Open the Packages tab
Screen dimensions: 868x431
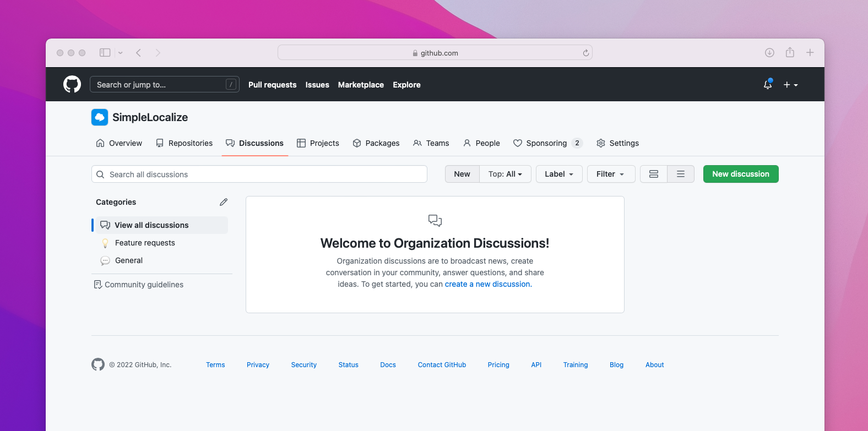(376, 143)
